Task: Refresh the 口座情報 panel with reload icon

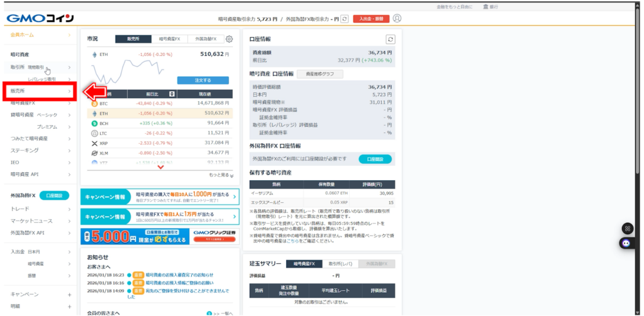Action: coord(390,39)
